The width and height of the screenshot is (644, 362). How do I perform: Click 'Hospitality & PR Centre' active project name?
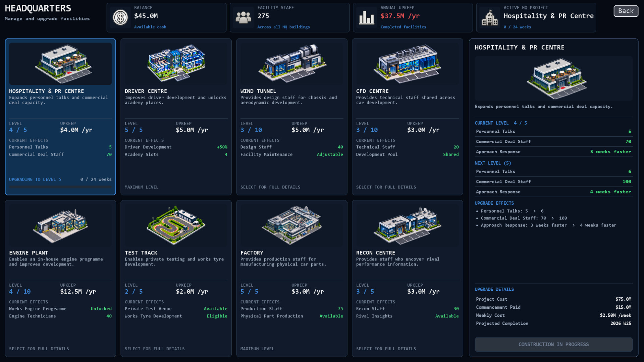tap(548, 16)
